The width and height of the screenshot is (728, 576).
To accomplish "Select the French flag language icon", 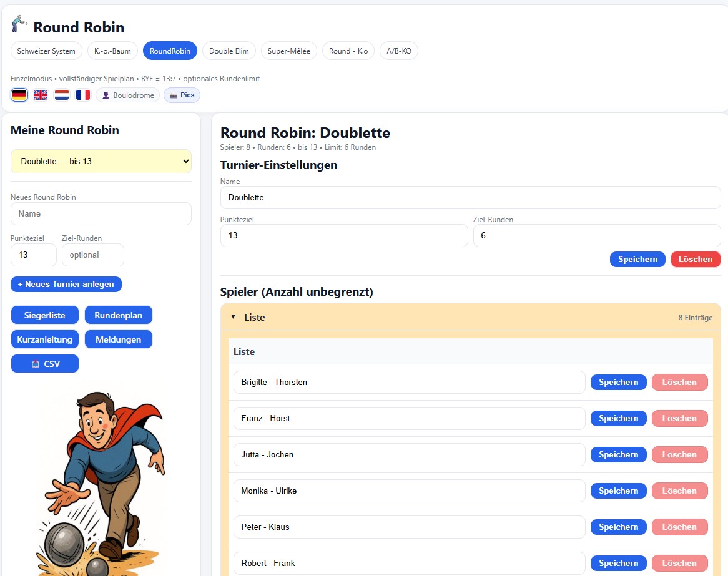I will point(83,95).
